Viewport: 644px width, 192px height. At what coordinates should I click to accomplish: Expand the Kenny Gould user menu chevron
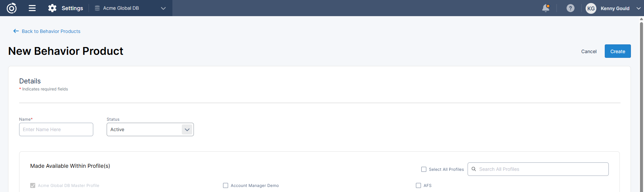[638, 8]
